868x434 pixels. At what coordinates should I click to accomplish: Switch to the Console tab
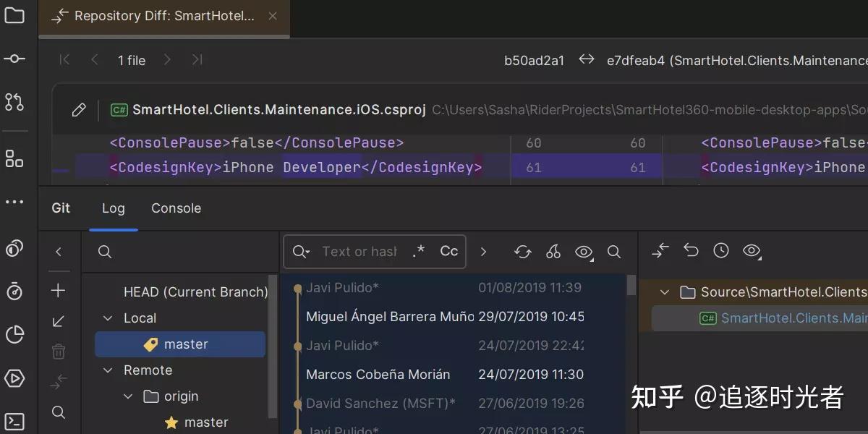[176, 208]
